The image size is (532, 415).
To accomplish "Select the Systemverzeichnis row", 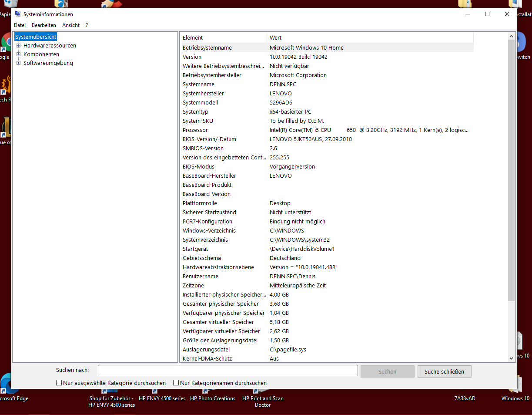I will (327, 240).
